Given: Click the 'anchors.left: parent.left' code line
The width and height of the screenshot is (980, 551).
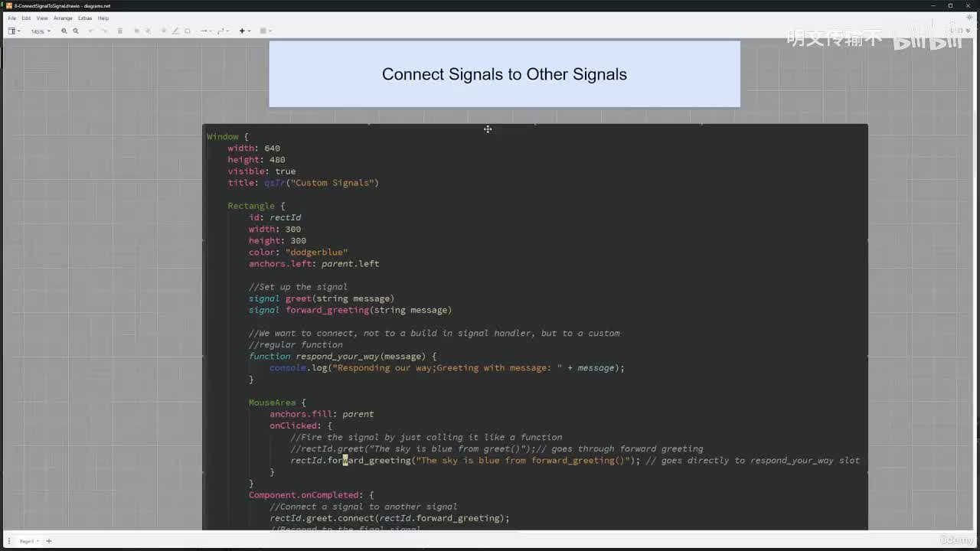Looking at the screenshot, I should coord(314,264).
